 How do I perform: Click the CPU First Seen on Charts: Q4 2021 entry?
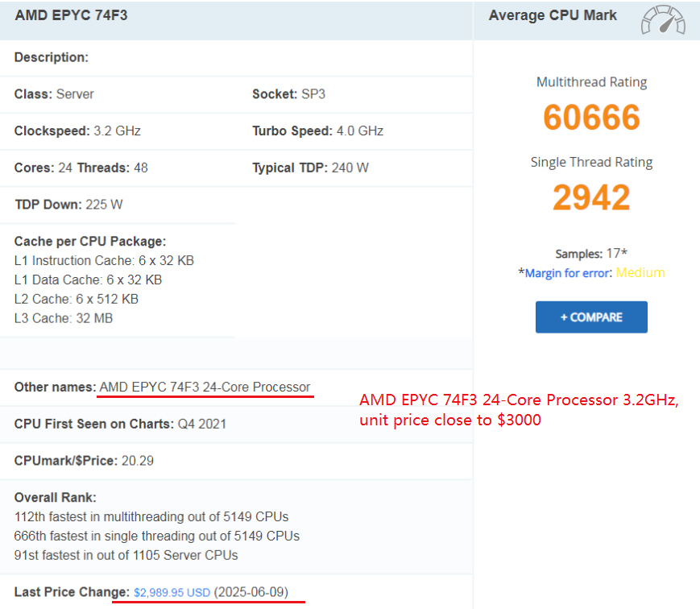[x=120, y=424]
